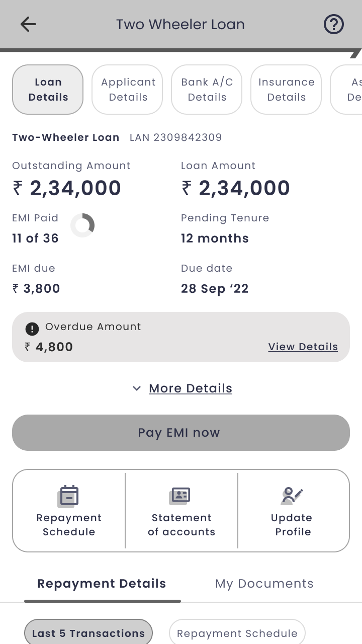362x644 pixels.
Task: Open the My Documents tab
Action: (x=264, y=584)
